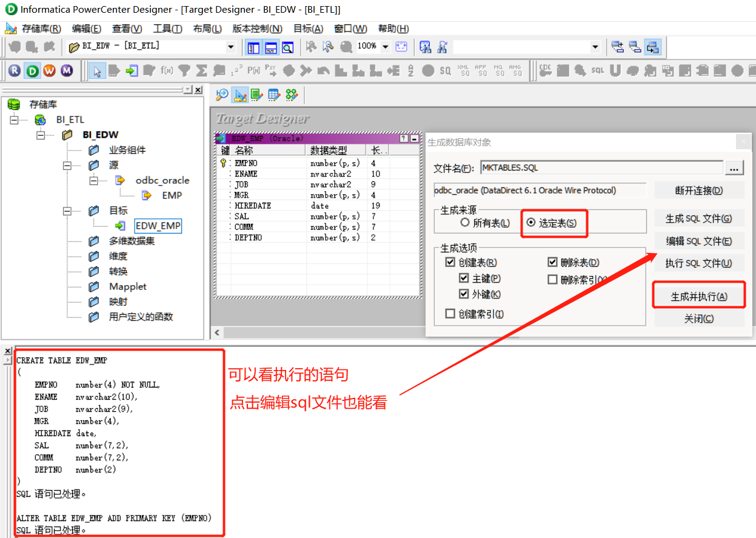Image resolution: width=756 pixels, height=538 pixels.
Task: Click the help question mark on EDW_EMP window
Action: click(x=405, y=138)
